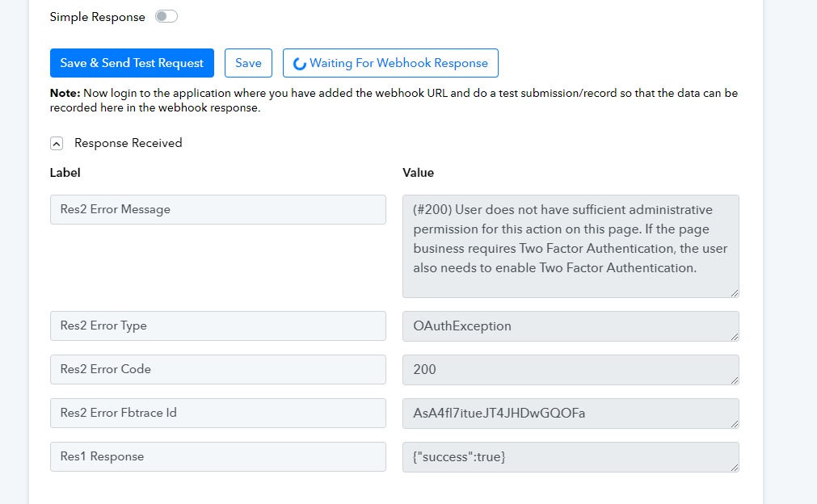
Task: Click the AsA4fl7itueJT4JHDwGQOFa value field
Action: (x=571, y=414)
